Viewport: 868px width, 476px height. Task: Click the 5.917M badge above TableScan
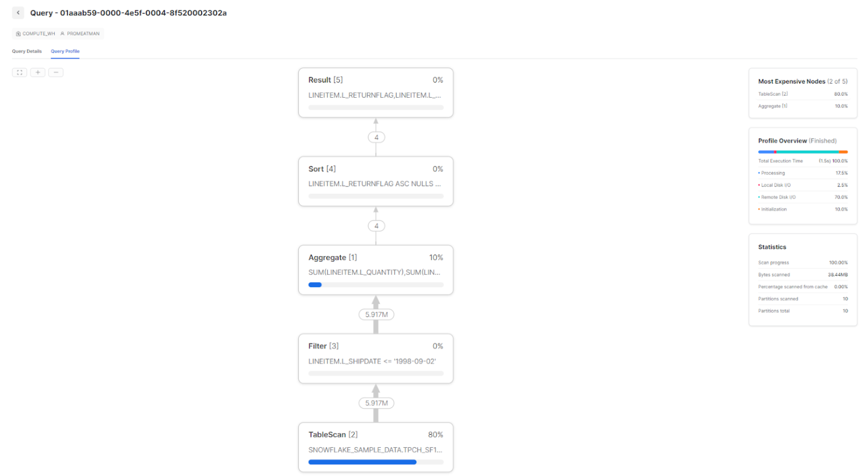[x=375, y=403]
